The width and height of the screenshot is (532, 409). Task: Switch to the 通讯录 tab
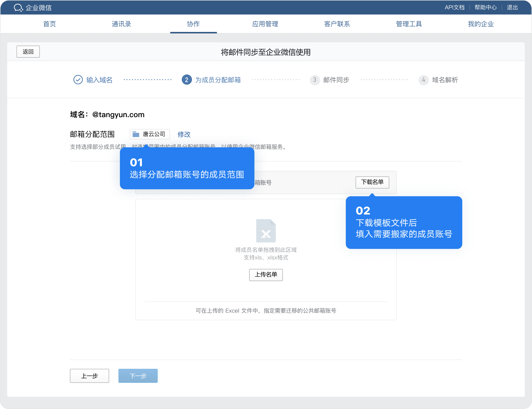pyautogui.click(x=121, y=24)
